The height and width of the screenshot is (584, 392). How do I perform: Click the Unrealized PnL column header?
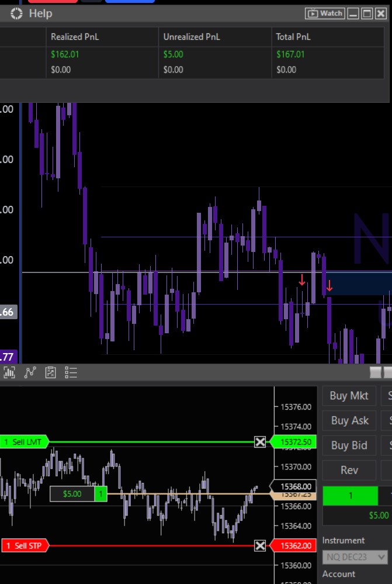(x=192, y=37)
